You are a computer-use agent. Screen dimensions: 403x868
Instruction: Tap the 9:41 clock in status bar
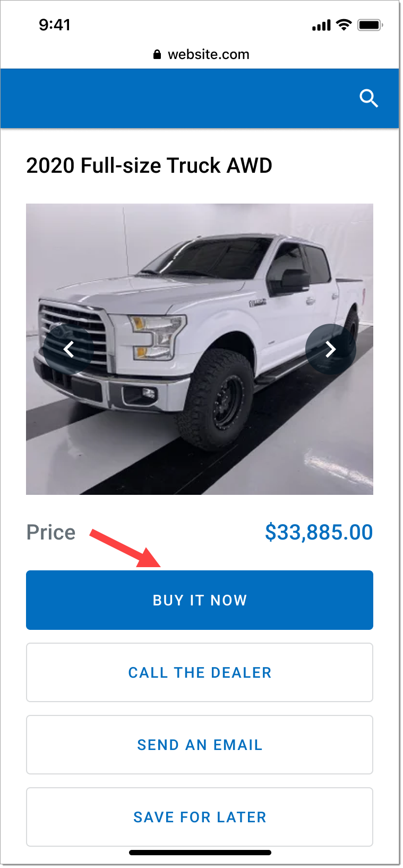tap(55, 24)
